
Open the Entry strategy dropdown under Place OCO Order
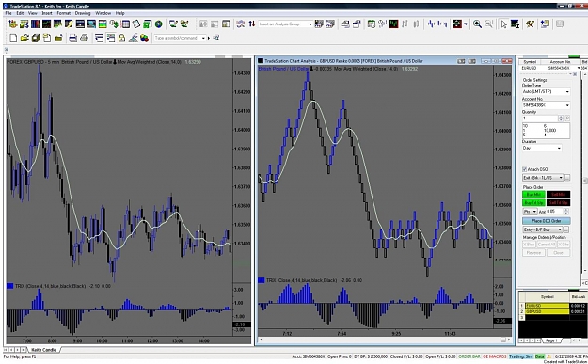click(x=542, y=229)
